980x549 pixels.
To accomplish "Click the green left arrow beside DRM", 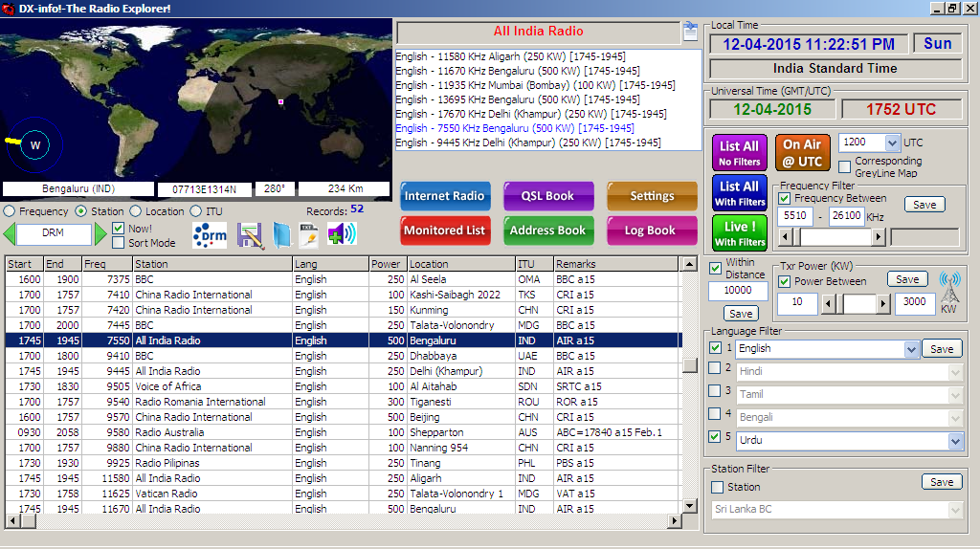I will click(x=10, y=233).
